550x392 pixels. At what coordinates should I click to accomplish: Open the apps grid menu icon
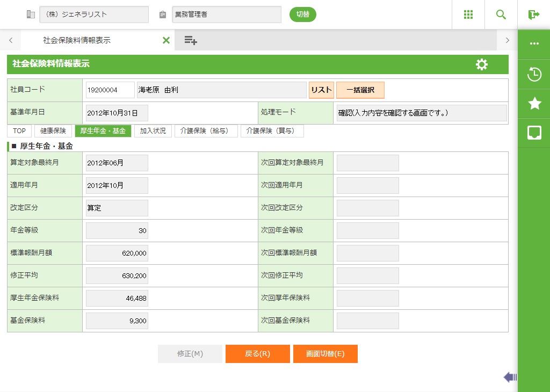pyautogui.click(x=468, y=14)
